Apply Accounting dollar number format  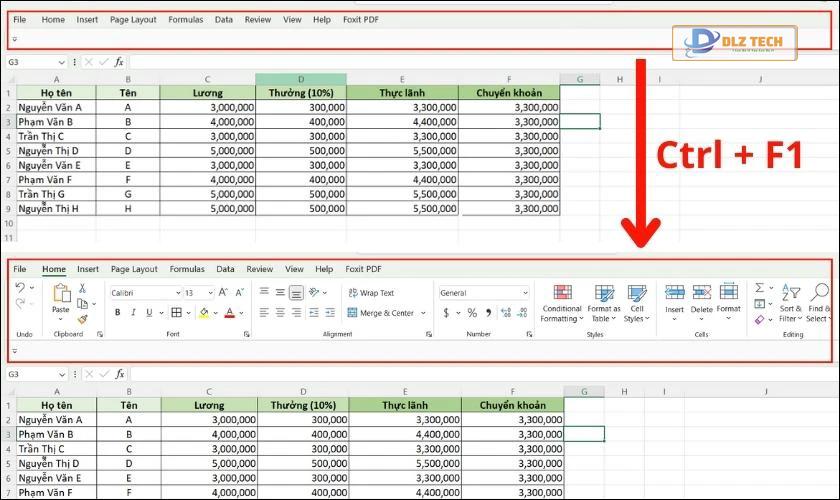coord(446,312)
